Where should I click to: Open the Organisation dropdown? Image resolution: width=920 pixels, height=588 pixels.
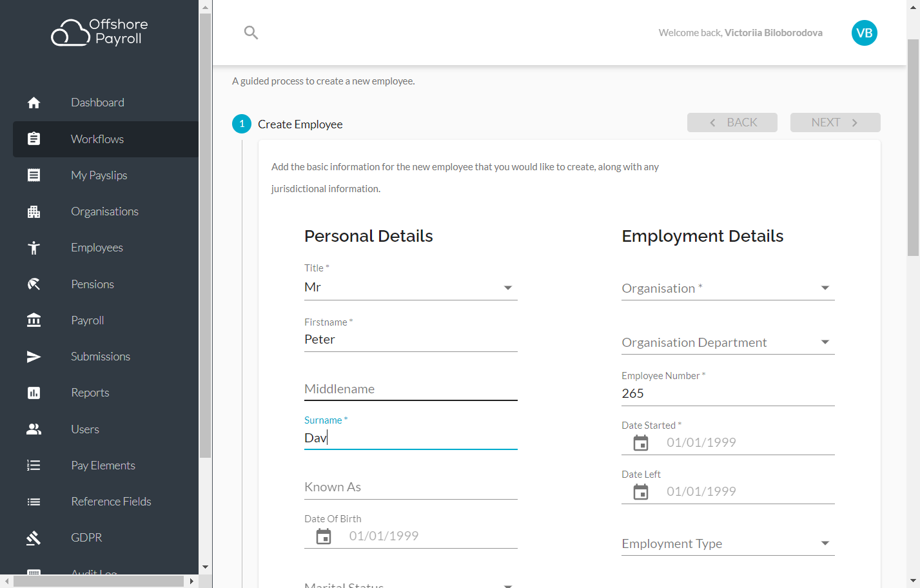pyautogui.click(x=728, y=288)
